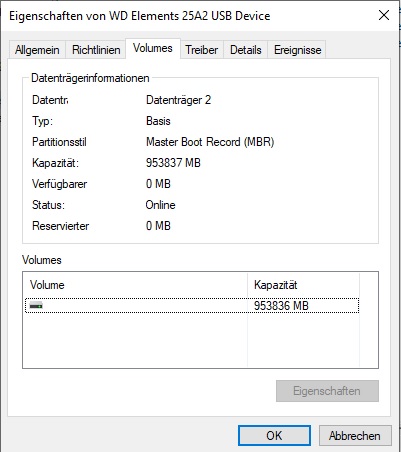The width and height of the screenshot is (401, 452).
Task: Click the Typ: label
Action: click(x=42, y=121)
